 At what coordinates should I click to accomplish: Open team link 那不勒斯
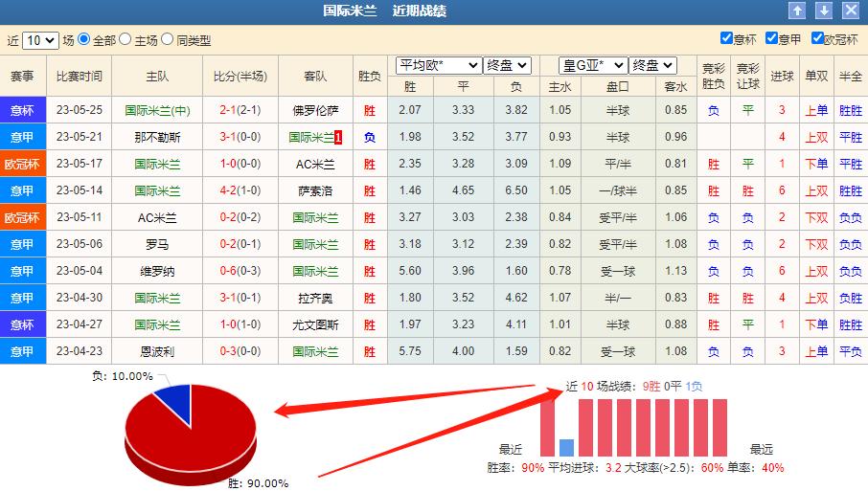157,137
